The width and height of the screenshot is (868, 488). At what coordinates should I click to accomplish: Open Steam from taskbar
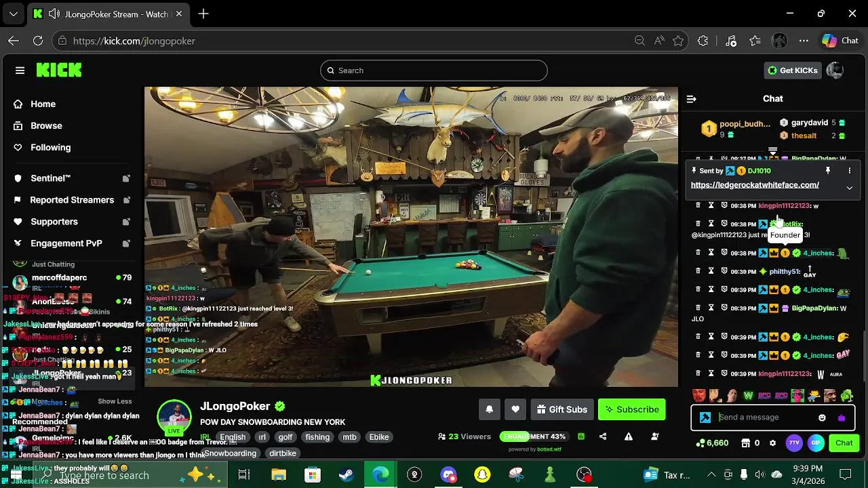pos(347,474)
